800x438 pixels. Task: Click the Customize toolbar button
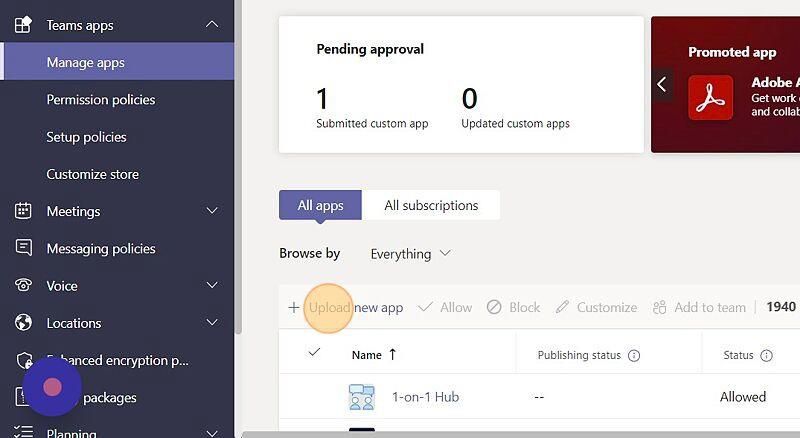596,307
